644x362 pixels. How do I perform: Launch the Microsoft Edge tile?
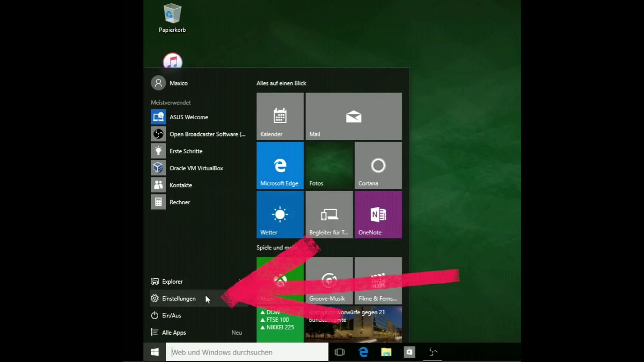tap(280, 165)
